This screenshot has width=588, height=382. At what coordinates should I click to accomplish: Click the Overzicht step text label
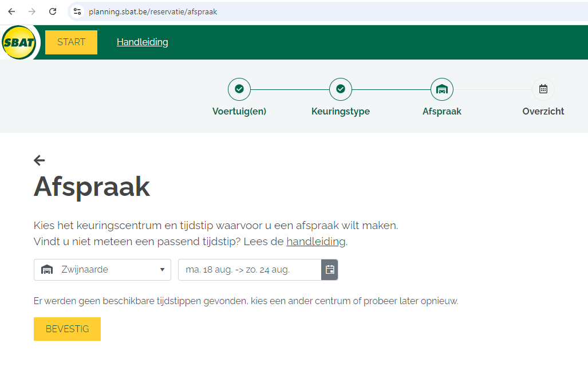coord(543,112)
